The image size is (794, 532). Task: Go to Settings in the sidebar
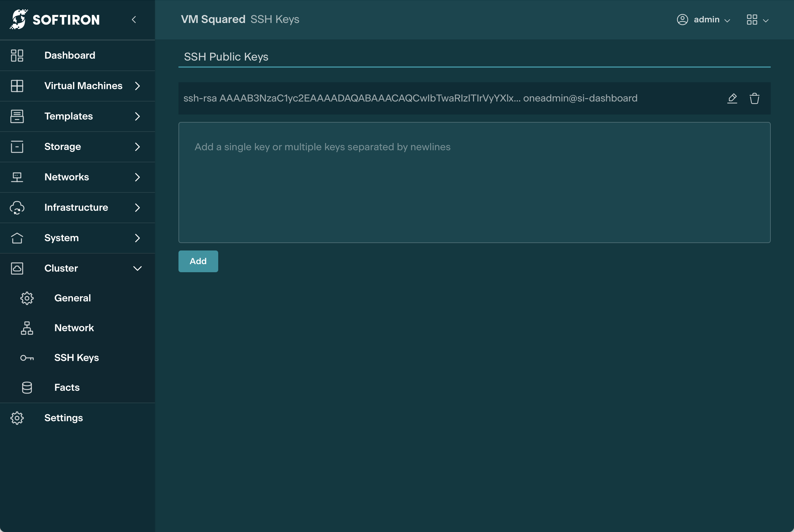tap(63, 418)
